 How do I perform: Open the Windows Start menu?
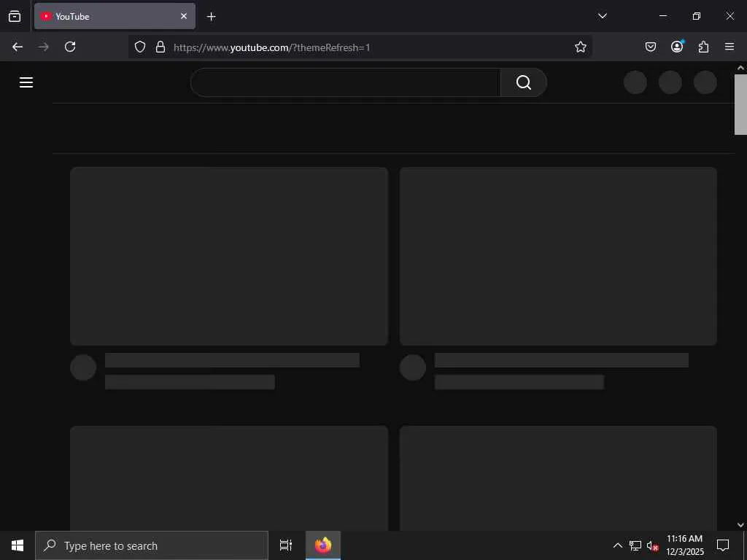18,545
